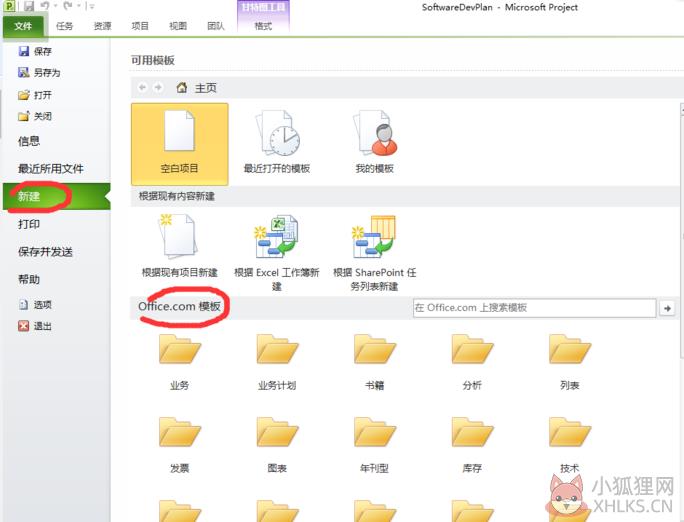This screenshot has width=684, height=522.
Task: Click the back arrow in template navigation
Action: 142,87
